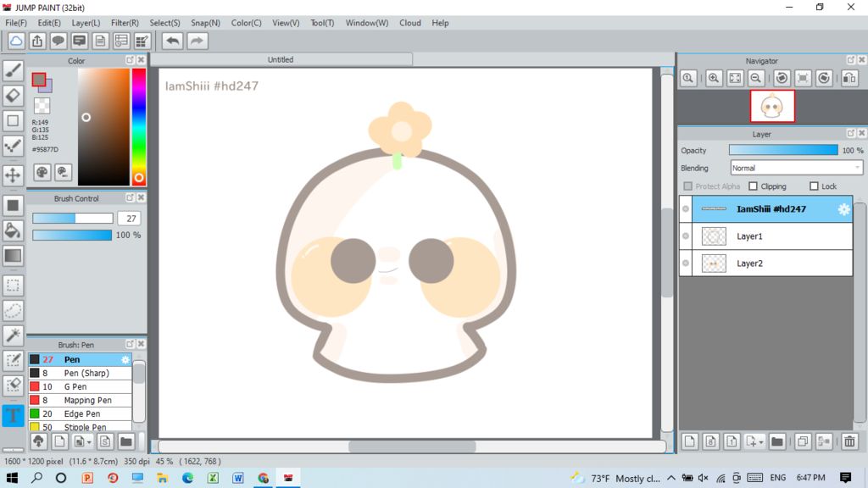Open Chrome from the taskbar
This screenshot has width=868, height=488.
[263, 478]
